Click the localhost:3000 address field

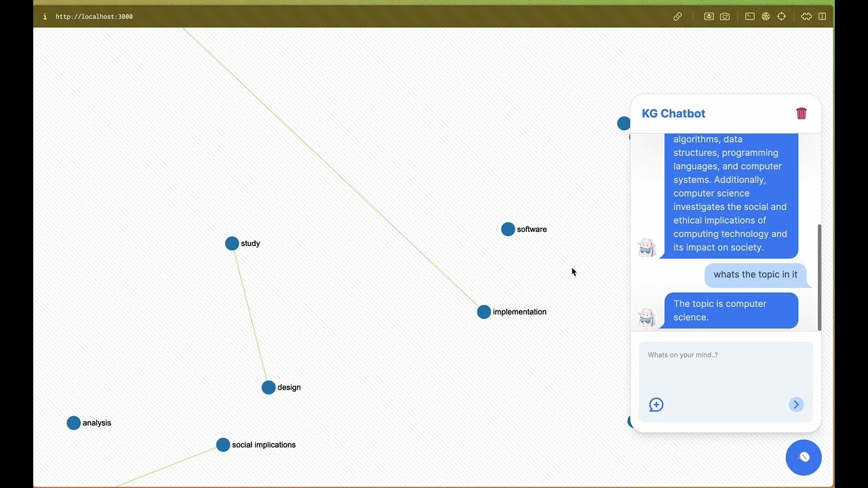pyautogui.click(x=94, y=16)
